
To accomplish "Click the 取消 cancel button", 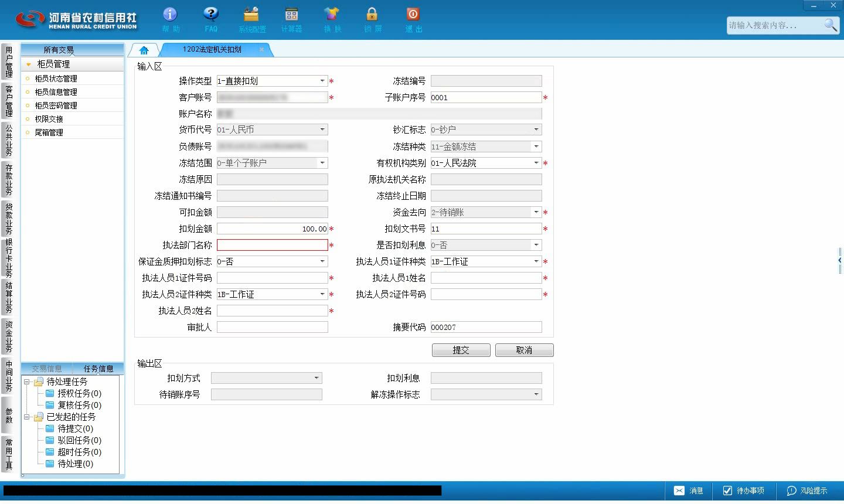I will point(524,350).
